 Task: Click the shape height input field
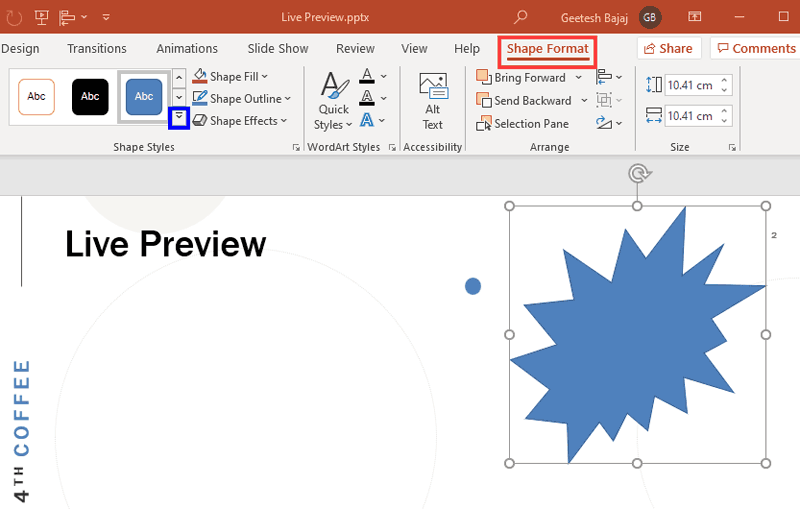[x=689, y=85]
